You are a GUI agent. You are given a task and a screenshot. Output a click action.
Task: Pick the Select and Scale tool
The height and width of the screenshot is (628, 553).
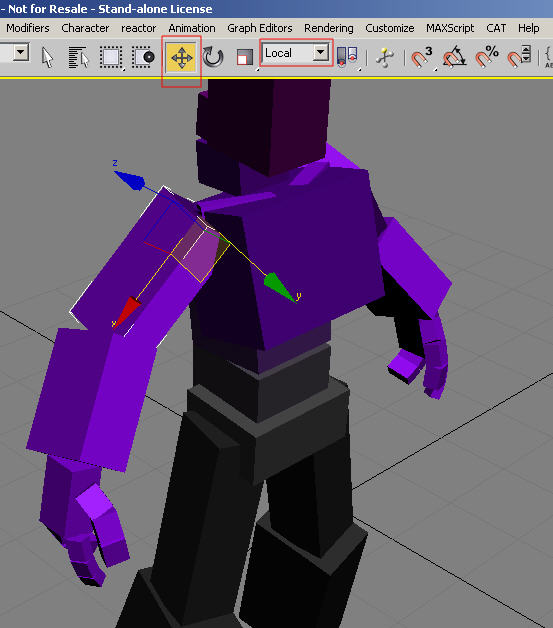click(245, 57)
